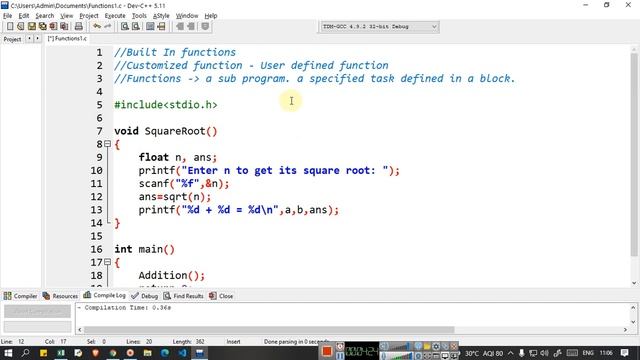
Task: Open the AStyle menu
Action: tap(161, 16)
